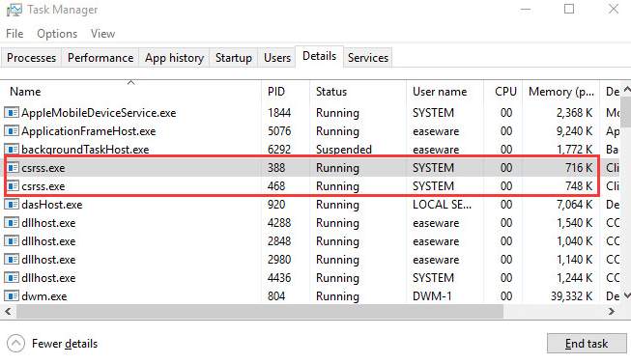Maximize the Task Manager window
Image resolution: width=631 pixels, height=364 pixels.
(569, 9)
